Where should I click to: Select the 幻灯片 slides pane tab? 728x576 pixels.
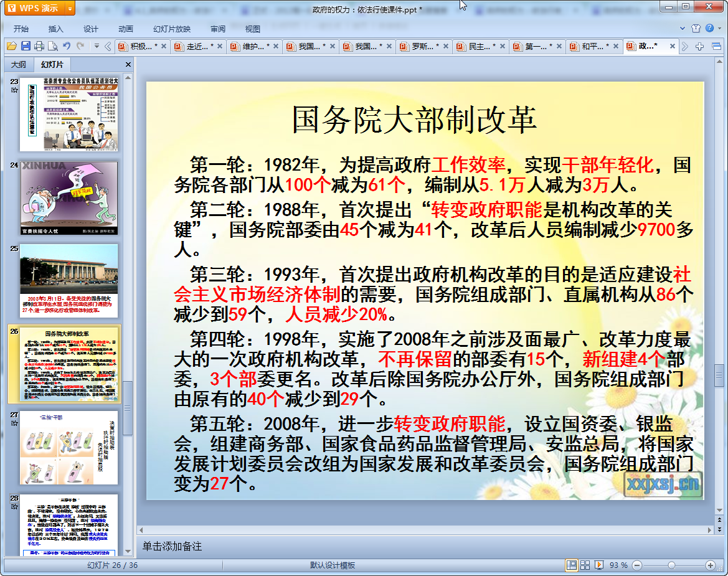click(52, 65)
